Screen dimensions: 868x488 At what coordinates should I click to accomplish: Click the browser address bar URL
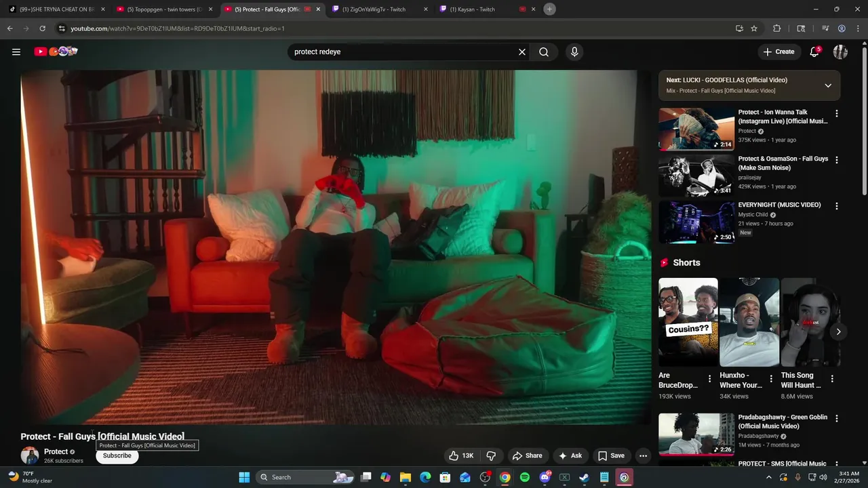(x=178, y=28)
